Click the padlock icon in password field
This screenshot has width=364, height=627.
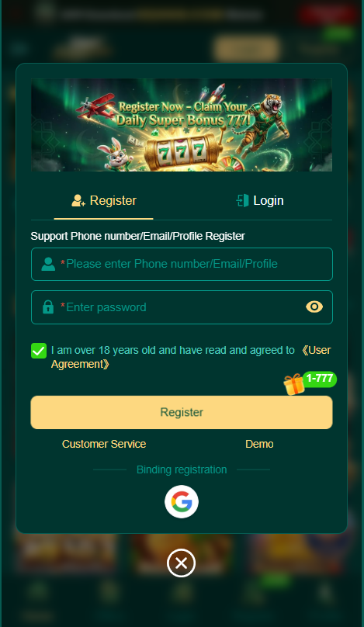coord(48,307)
